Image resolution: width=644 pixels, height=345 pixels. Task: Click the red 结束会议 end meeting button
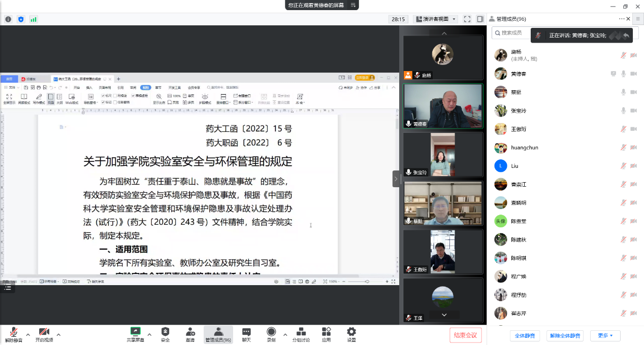pos(465,335)
